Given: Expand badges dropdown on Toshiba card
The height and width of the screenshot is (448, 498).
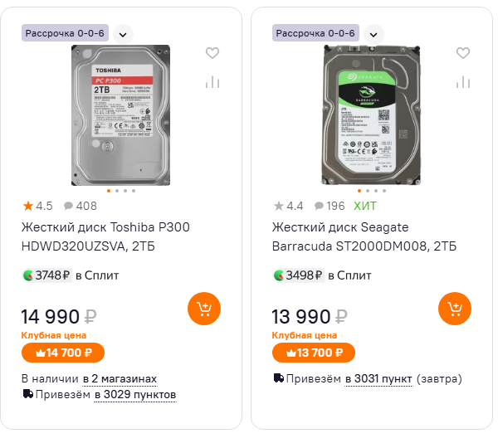Looking at the screenshot, I should point(123,34).
